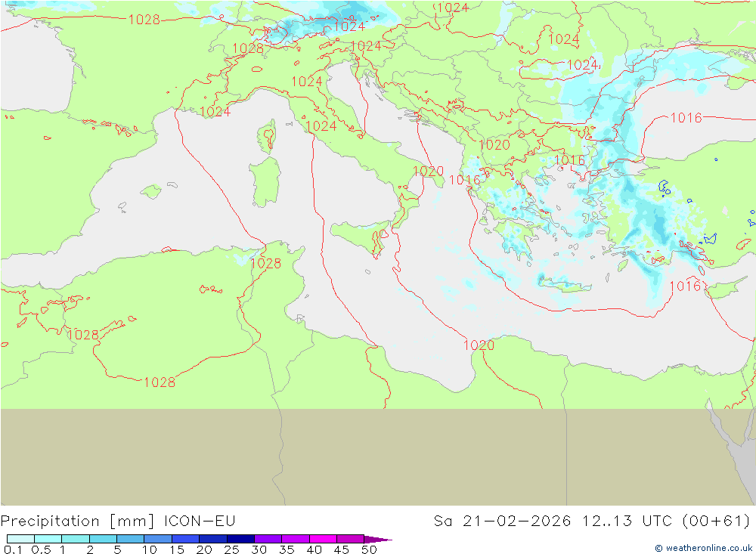The width and height of the screenshot is (756, 554).
Task: Click the 15–20 mm blue legend swatch
Action: 186,539
